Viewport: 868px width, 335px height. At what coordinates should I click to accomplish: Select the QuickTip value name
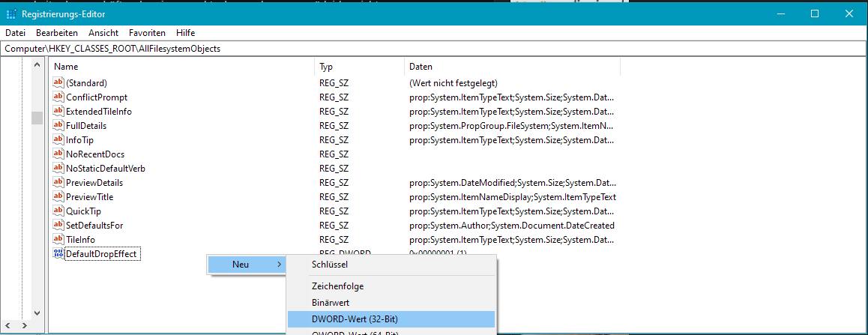(84, 211)
